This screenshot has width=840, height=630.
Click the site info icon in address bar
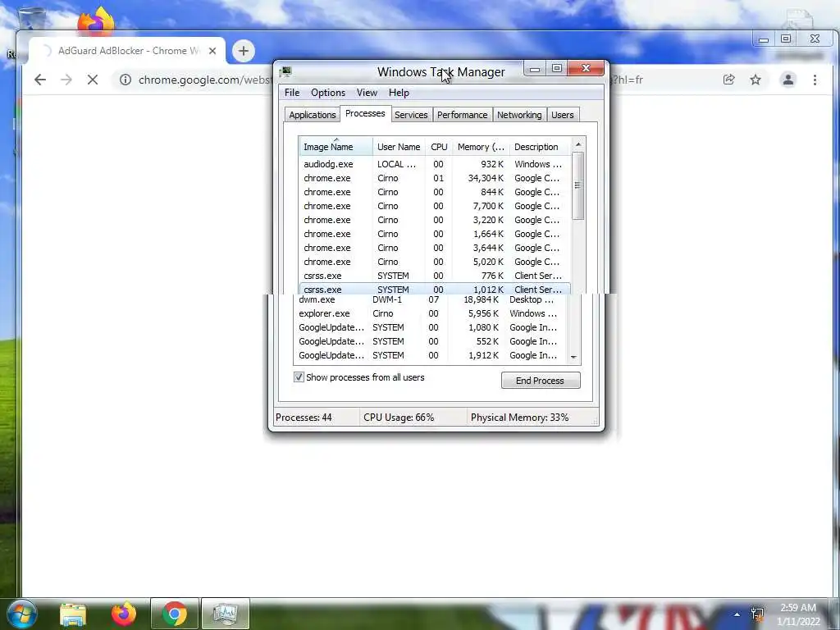[126, 80]
